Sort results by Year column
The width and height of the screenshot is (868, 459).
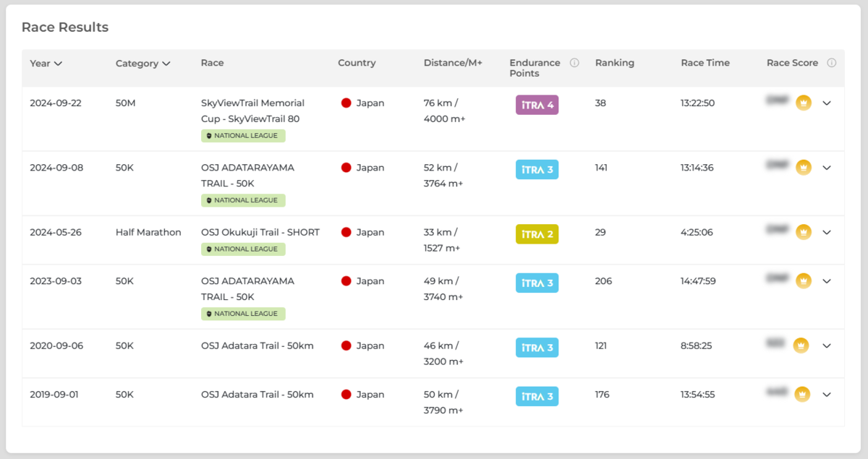click(46, 64)
